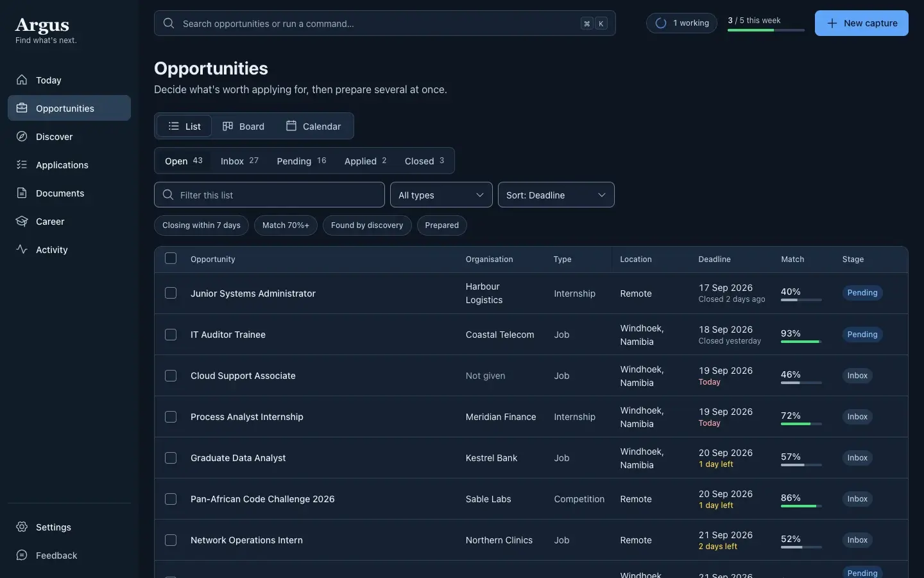Viewport: 924px width, 578px height.
Task: Show the Pending 16 tab
Action: click(x=302, y=161)
